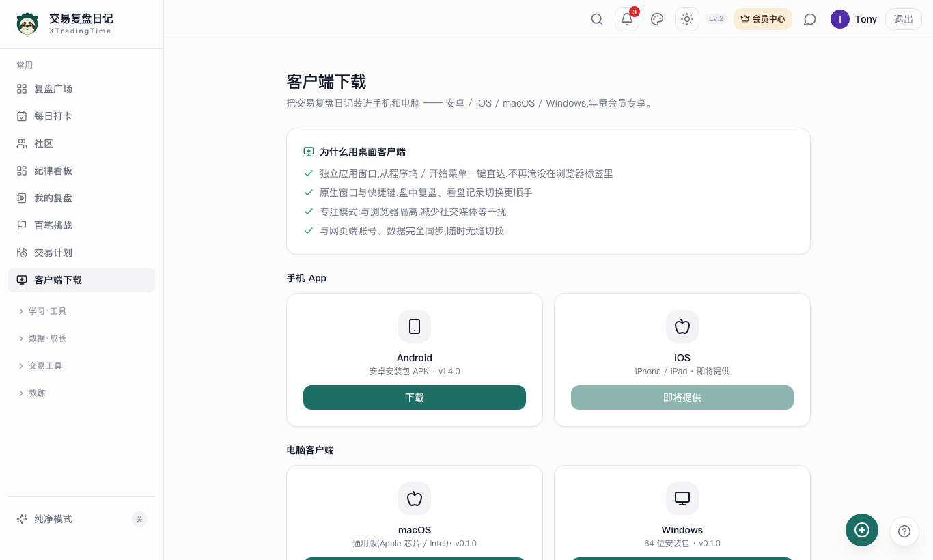Open 会员中心 membership center
933x560 pixels.
[x=763, y=19]
